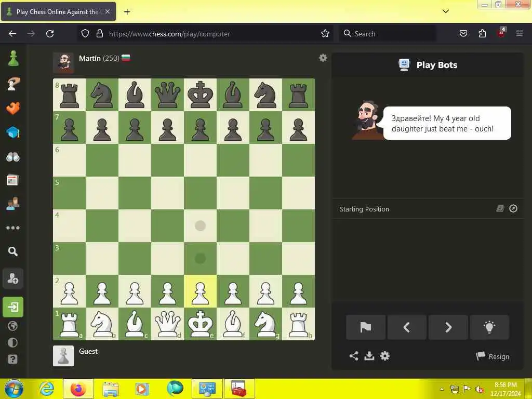Image resolution: width=532 pixels, height=399 pixels.
Task: Open the Pocket save icon
Action: pyautogui.click(x=463, y=34)
